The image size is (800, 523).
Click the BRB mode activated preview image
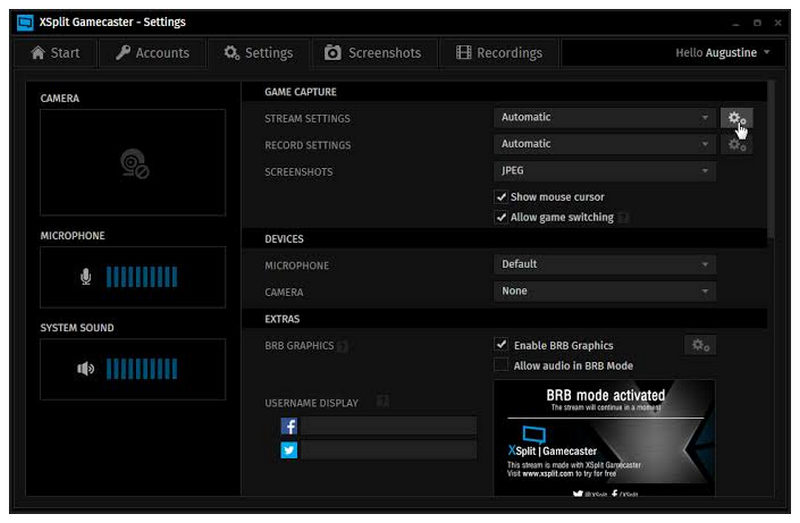tap(605, 438)
